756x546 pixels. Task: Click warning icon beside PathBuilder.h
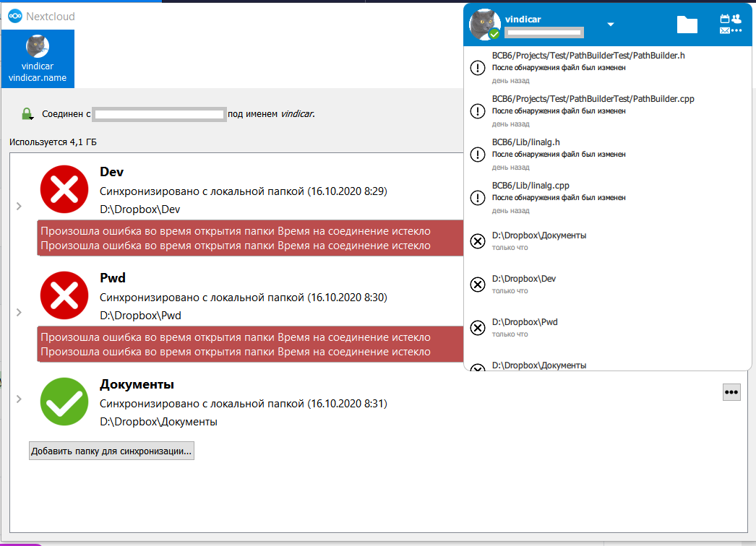point(477,68)
